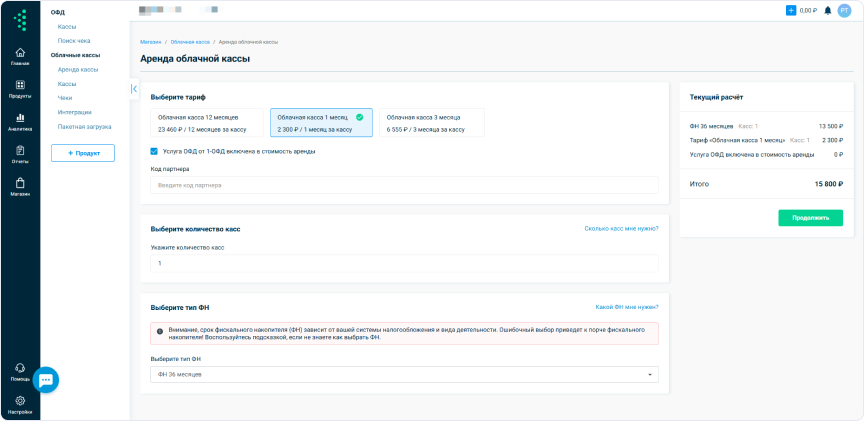Expand the ФН 36 месяцев dropdown

point(404,374)
